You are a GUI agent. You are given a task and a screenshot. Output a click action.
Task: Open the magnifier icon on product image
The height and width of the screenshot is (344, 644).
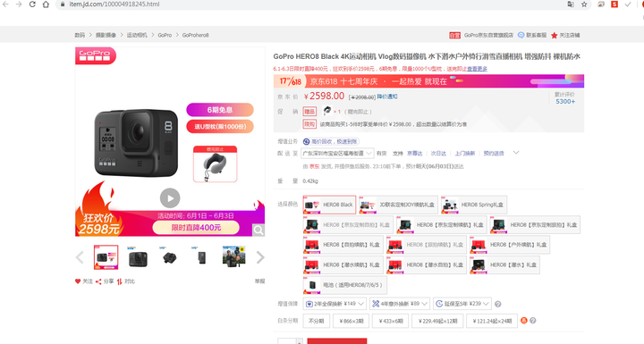click(x=258, y=230)
